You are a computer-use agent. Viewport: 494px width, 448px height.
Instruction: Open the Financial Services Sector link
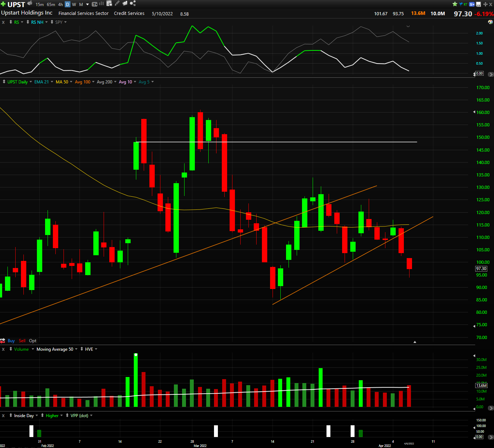click(83, 13)
